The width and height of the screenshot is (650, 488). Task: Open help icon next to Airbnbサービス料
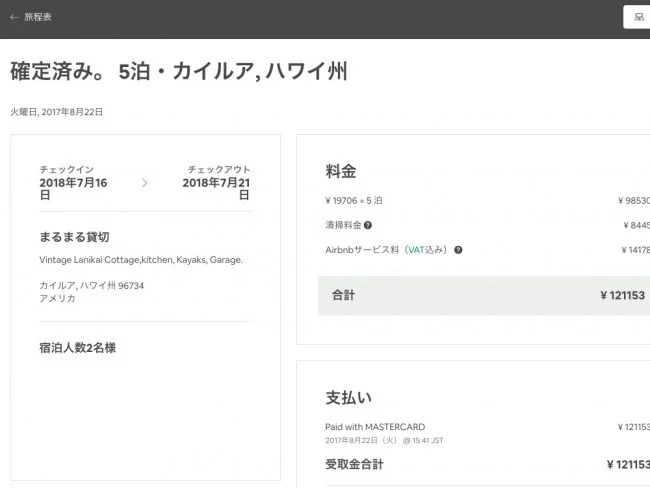[458, 250]
